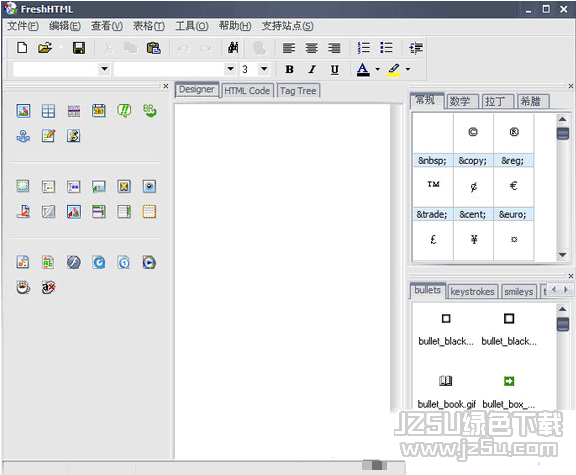576x475 pixels.
Task: Insert line break BR icon
Action: [x=149, y=110]
